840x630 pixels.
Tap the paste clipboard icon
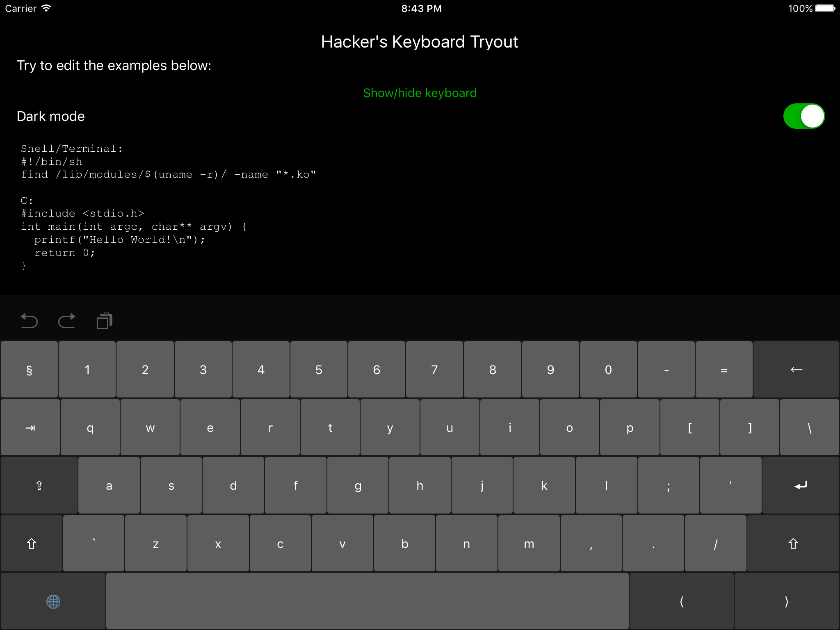105,321
